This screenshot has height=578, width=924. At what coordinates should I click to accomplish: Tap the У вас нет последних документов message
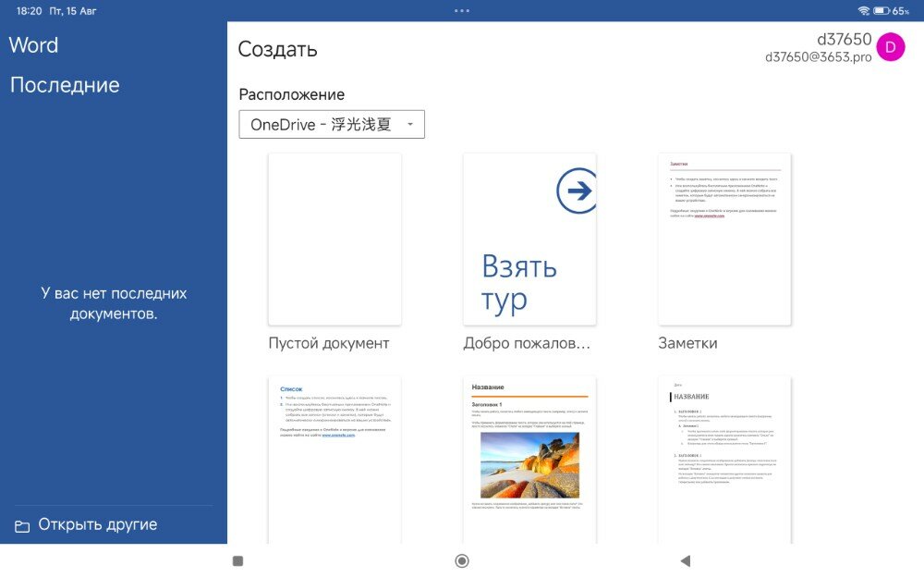point(114,303)
